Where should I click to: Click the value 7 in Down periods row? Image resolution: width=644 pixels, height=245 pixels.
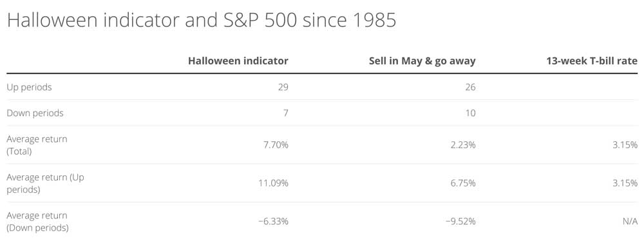tap(285, 113)
